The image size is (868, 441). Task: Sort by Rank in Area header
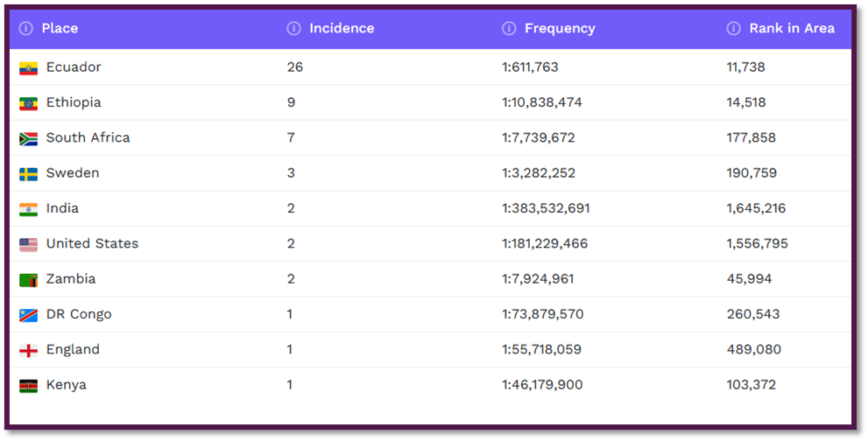click(792, 29)
